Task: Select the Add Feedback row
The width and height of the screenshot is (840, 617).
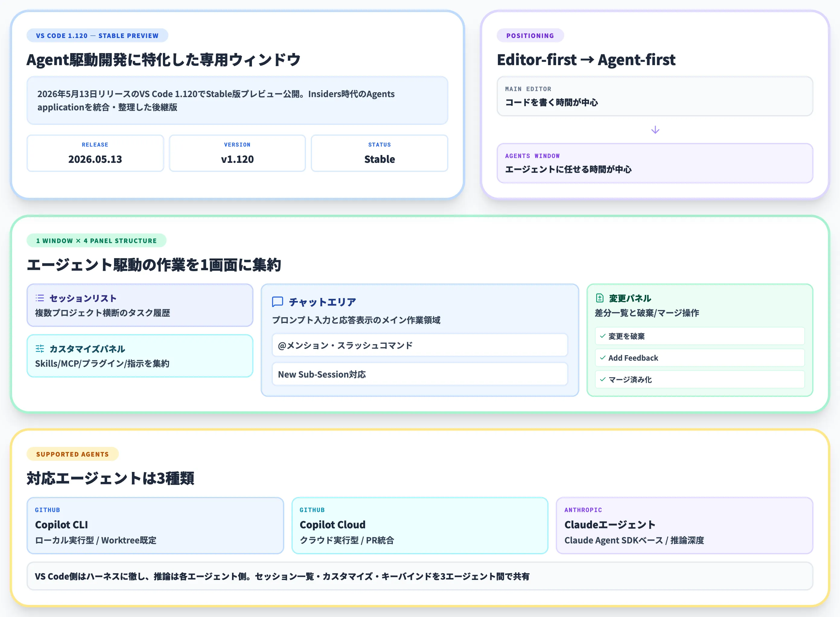Action: click(x=699, y=358)
